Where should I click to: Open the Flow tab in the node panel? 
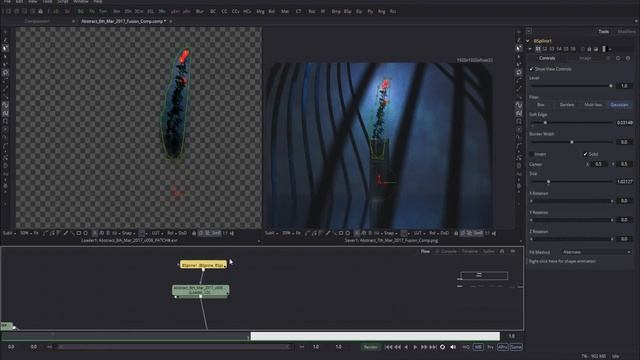[425, 251]
